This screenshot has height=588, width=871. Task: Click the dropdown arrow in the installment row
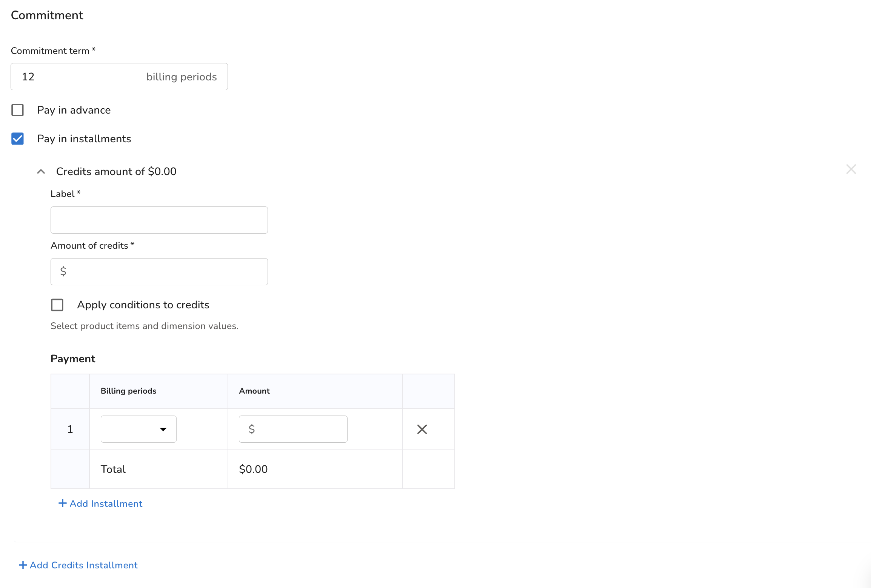tap(163, 429)
